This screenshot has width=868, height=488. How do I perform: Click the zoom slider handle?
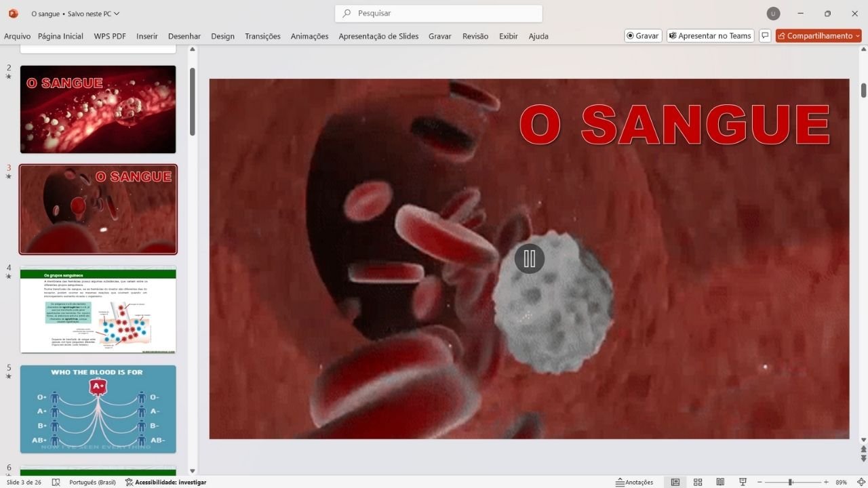790,482
